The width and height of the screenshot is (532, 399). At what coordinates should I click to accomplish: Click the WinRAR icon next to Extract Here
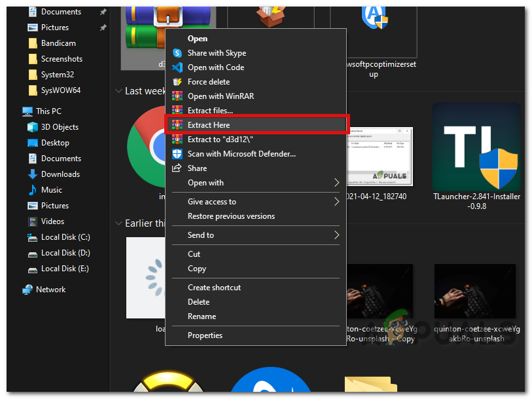[x=177, y=125]
